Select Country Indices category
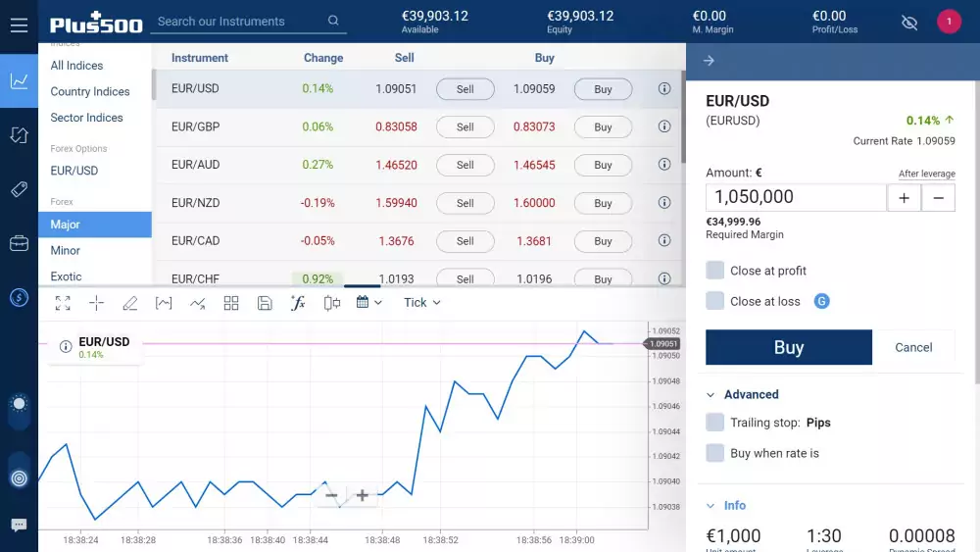 (x=90, y=91)
